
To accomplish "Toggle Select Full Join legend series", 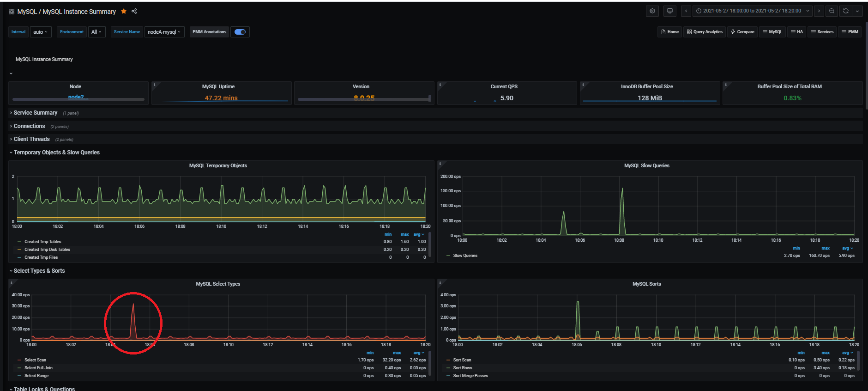I will point(38,368).
